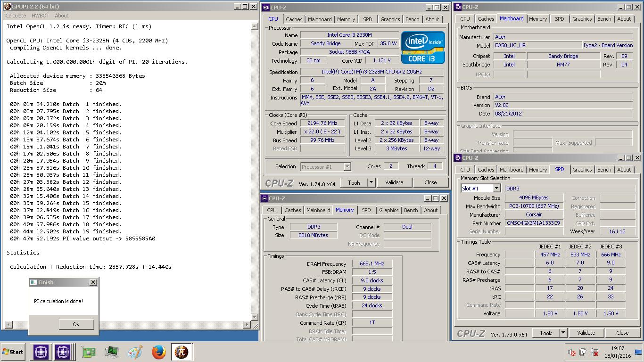Close the Finish dialog with X

[93, 282]
